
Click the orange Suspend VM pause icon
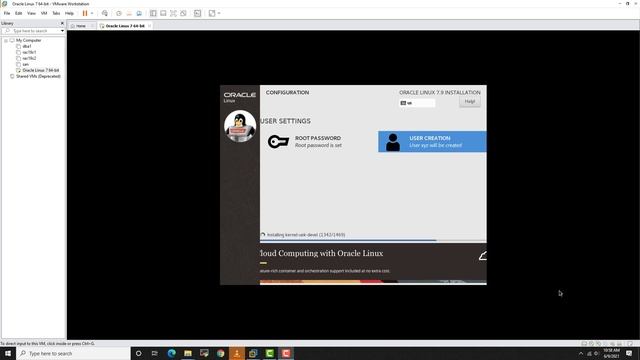(x=85, y=13)
